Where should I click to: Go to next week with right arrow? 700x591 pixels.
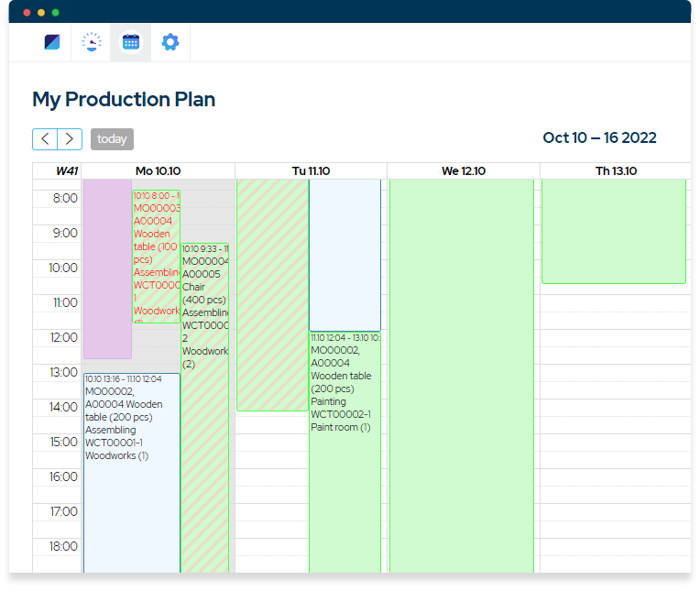70,139
